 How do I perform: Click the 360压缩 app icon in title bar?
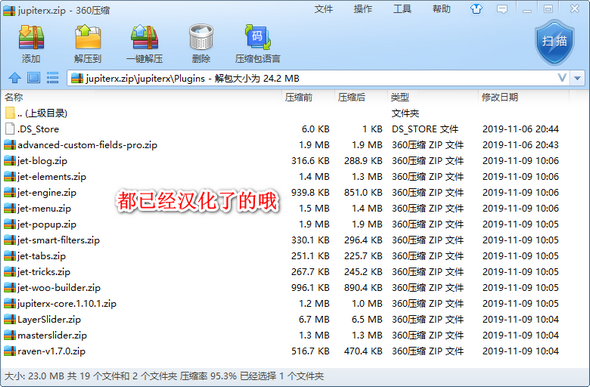9,10
